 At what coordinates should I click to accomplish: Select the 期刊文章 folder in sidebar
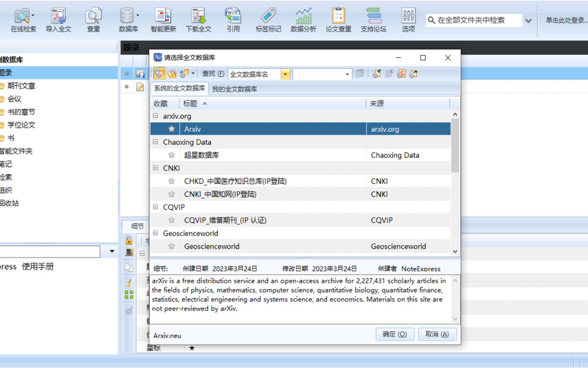point(21,86)
